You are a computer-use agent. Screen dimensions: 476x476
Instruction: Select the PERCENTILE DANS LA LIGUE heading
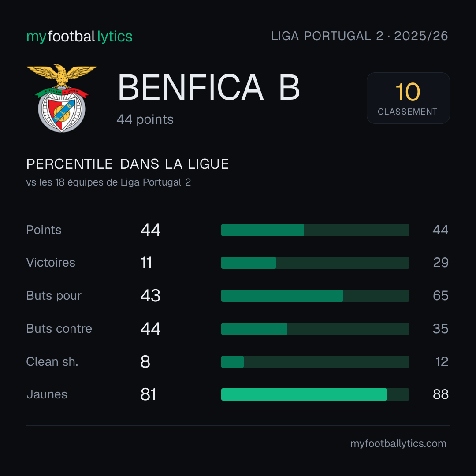pos(127,164)
